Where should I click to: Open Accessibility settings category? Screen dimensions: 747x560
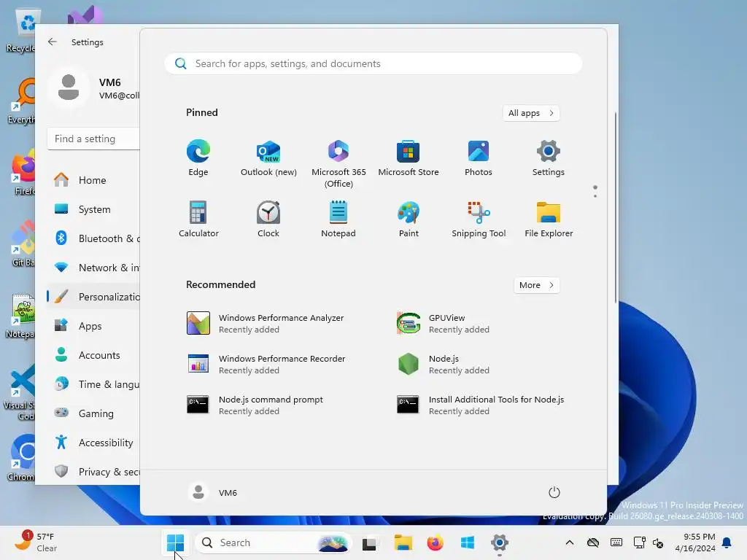pyautogui.click(x=93, y=443)
